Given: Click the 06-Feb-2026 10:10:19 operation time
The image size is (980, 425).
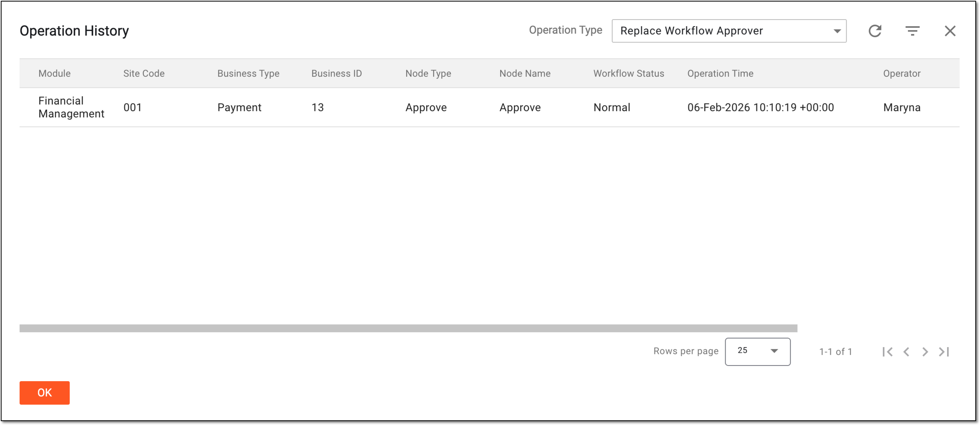Looking at the screenshot, I should (761, 108).
